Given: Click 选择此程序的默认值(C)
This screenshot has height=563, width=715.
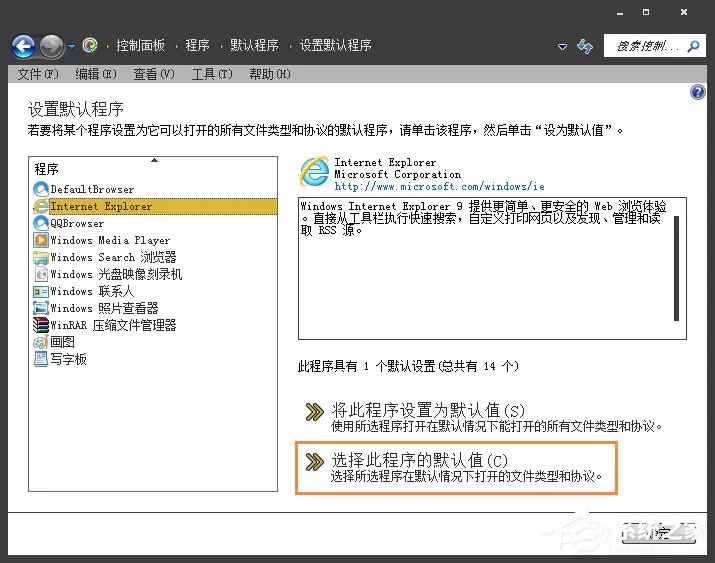Looking at the screenshot, I should coord(419,460).
